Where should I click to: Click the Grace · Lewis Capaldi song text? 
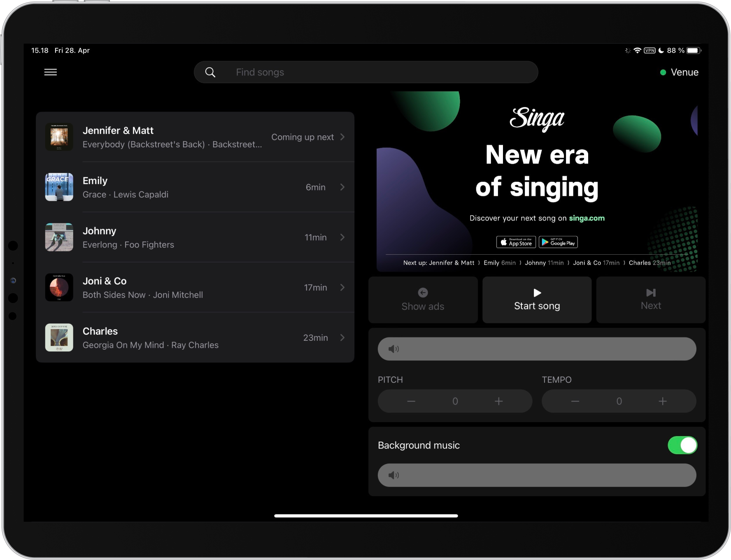pyautogui.click(x=126, y=195)
